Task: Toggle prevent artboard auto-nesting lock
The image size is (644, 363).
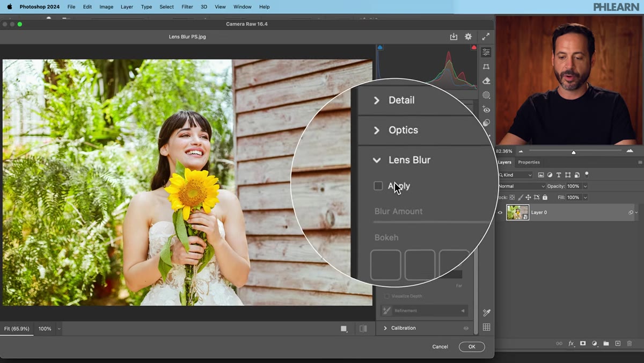Action: [x=537, y=198]
